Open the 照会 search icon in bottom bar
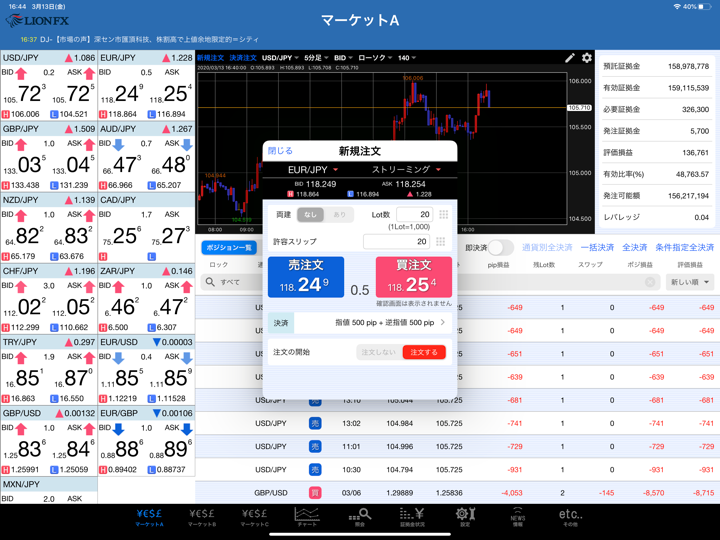This screenshot has width=720, height=540. (x=359, y=516)
